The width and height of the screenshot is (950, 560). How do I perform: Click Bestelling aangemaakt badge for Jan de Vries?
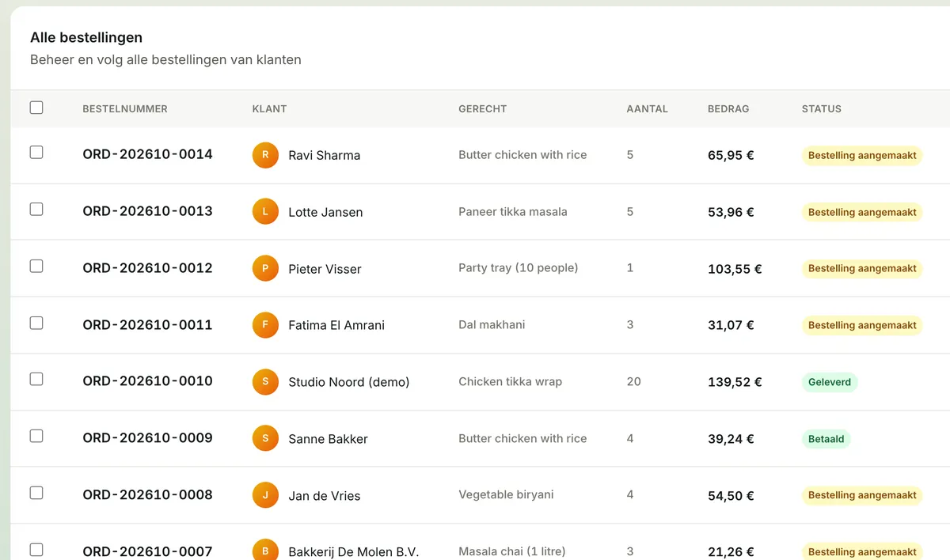pos(862,496)
